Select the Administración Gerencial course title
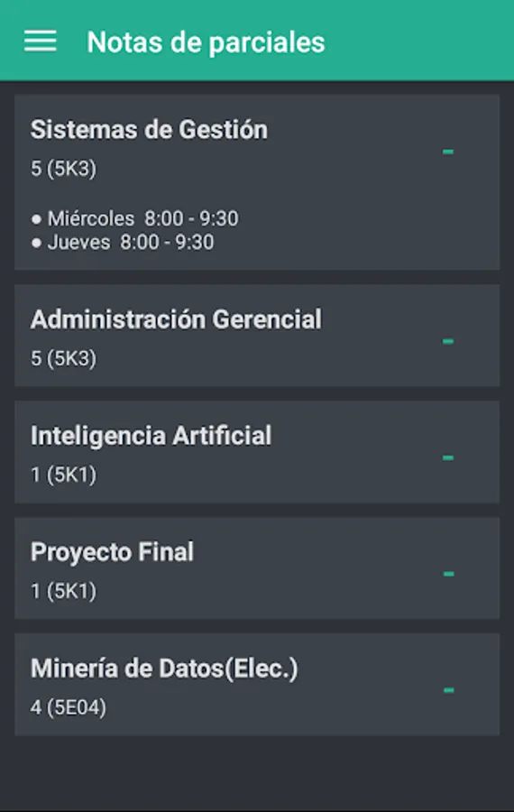This screenshot has height=812, width=514. pyautogui.click(x=176, y=319)
